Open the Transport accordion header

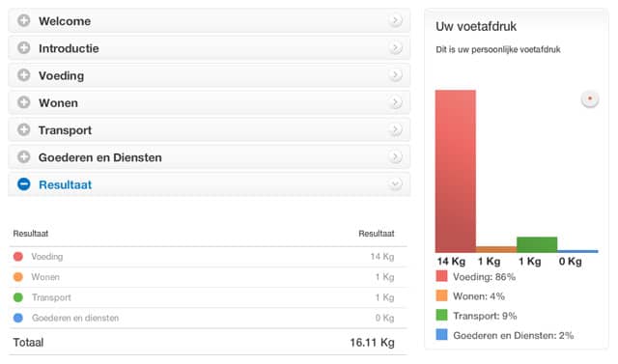pyautogui.click(x=209, y=129)
